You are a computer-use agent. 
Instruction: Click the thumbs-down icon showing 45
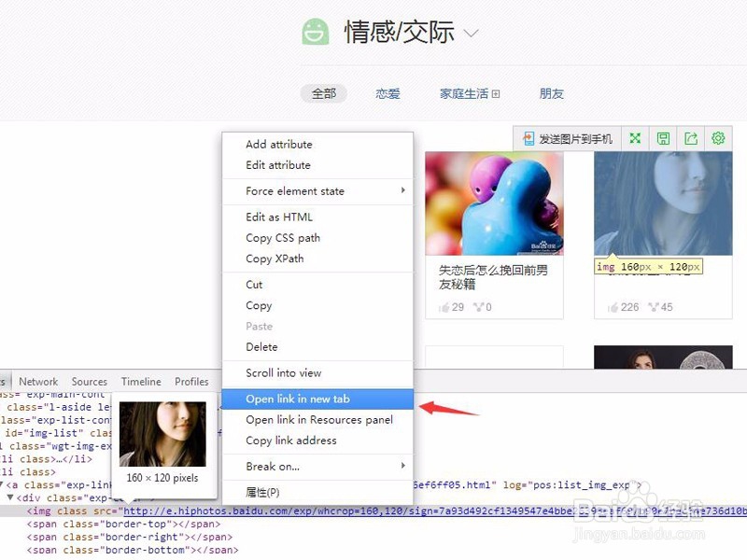coord(654,306)
